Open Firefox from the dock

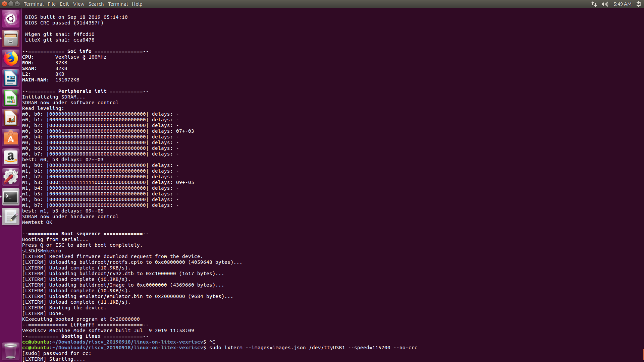(11, 58)
